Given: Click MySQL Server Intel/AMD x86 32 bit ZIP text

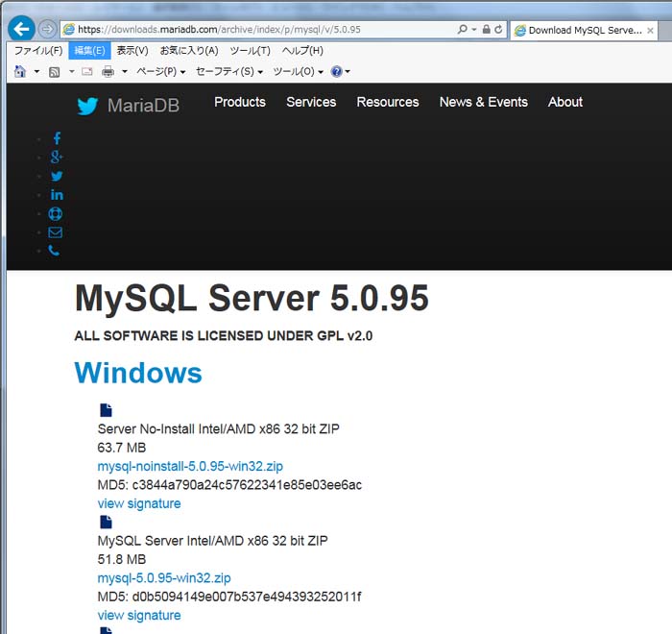Looking at the screenshot, I should [212, 541].
